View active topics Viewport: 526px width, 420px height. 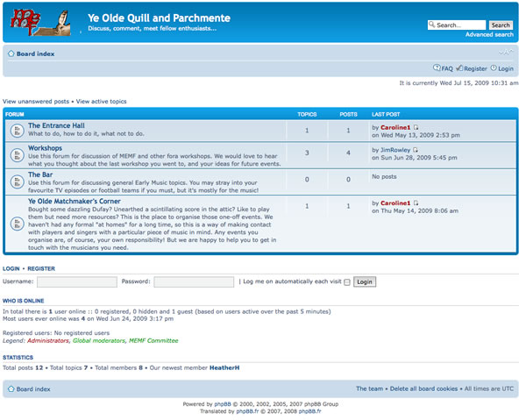(102, 102)
